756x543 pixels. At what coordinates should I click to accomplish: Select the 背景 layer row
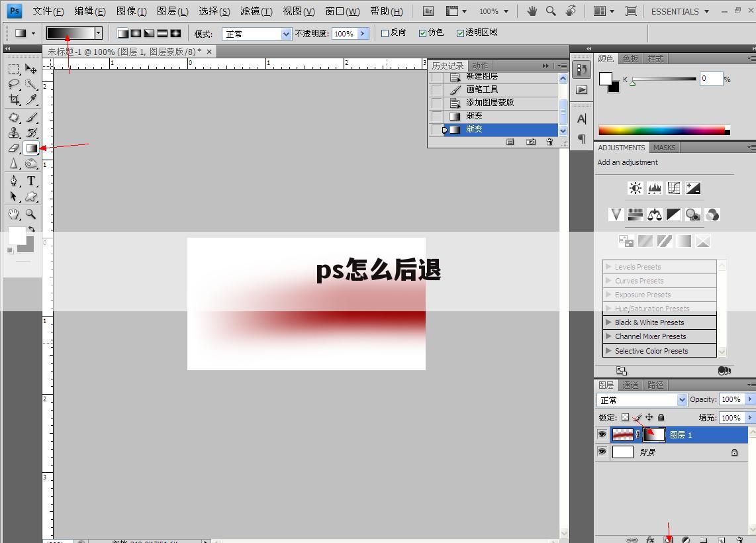coord(671,452)
